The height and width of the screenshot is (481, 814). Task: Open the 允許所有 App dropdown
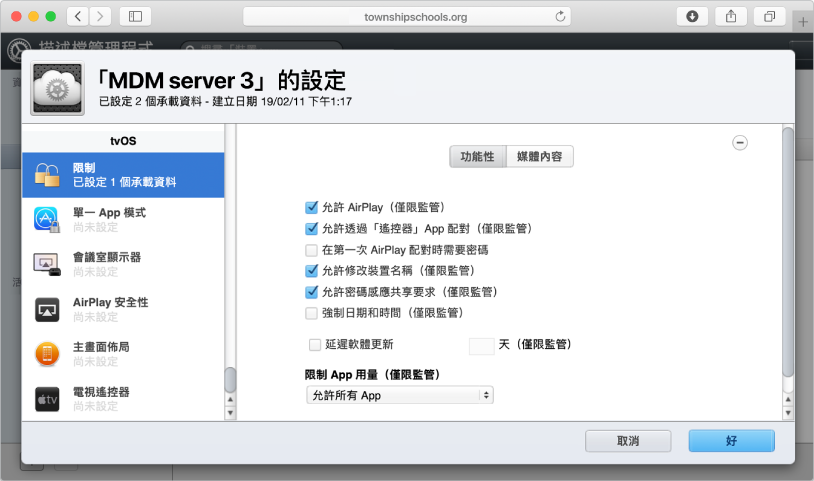(400, 395)
